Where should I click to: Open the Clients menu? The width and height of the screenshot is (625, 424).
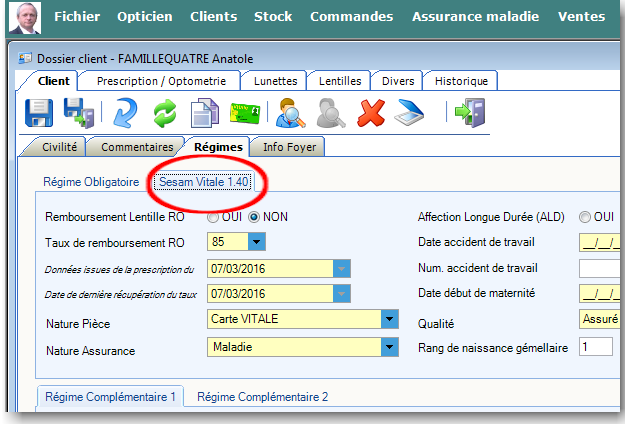click(213, 16)
